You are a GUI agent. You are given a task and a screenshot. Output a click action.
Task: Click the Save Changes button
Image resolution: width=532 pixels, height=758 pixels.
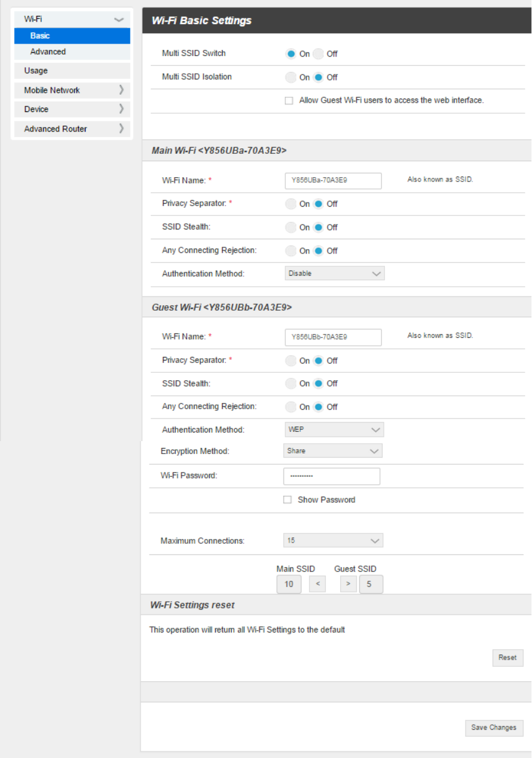pyautogui.click(x=494, y=728)
